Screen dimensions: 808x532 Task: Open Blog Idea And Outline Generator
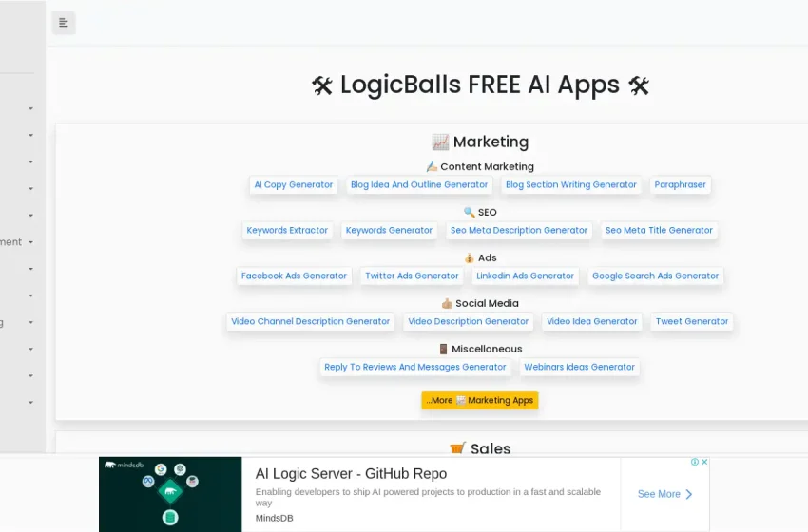(419, 185)
